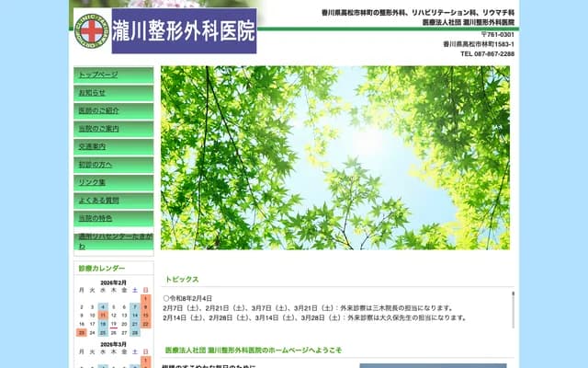The image size is (588, 368).
Task: Click the 2026年3月 calendar title
Action: coord(113,344)
